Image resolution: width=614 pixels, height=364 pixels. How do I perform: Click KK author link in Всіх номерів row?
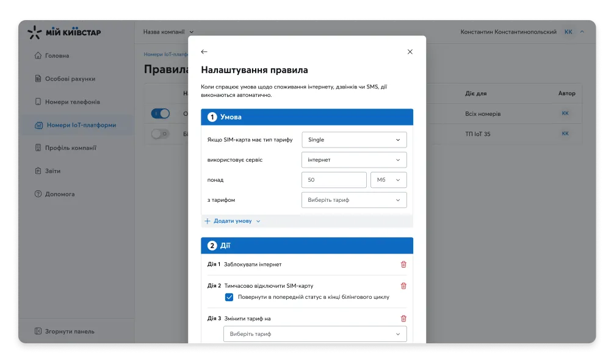point(565,113)
